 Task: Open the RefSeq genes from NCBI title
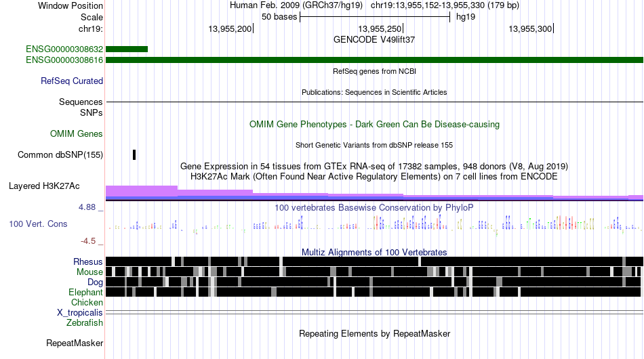click(374, 71)
